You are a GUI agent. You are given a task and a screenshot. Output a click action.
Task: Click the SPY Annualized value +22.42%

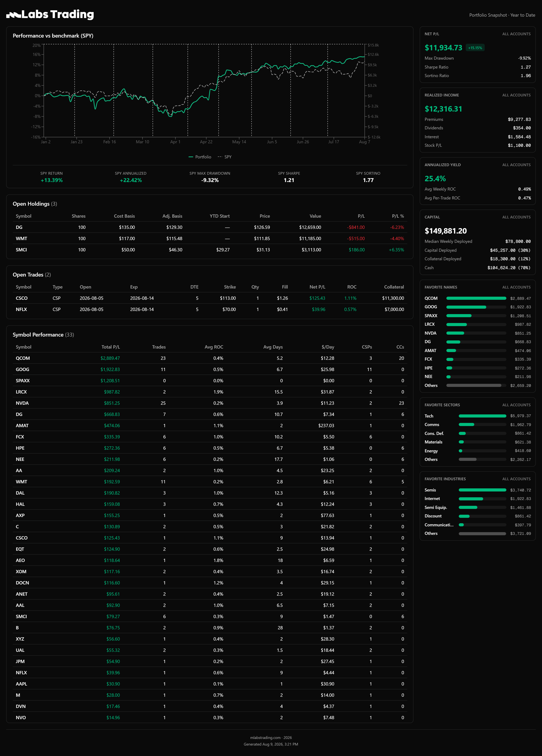click(x=131, y=180)
